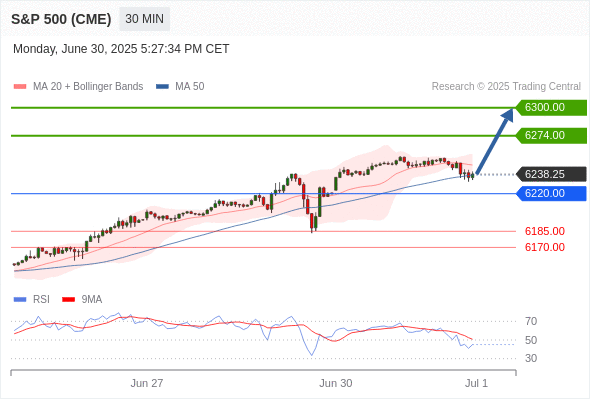Click the 6300.00 resistance price tag
Image resolution: width=590 pixels, height=400 pixels.
[551, 108]
